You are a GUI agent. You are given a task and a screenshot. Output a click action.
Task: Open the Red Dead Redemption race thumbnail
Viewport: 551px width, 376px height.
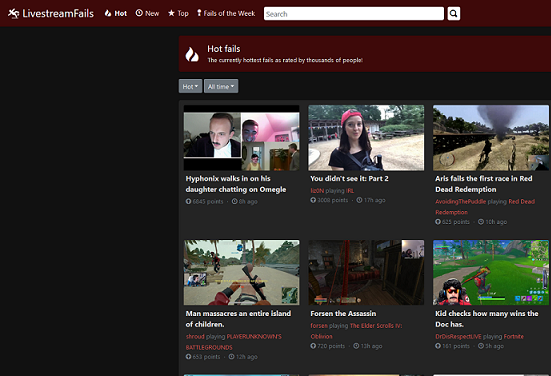[x=491, y=138]
